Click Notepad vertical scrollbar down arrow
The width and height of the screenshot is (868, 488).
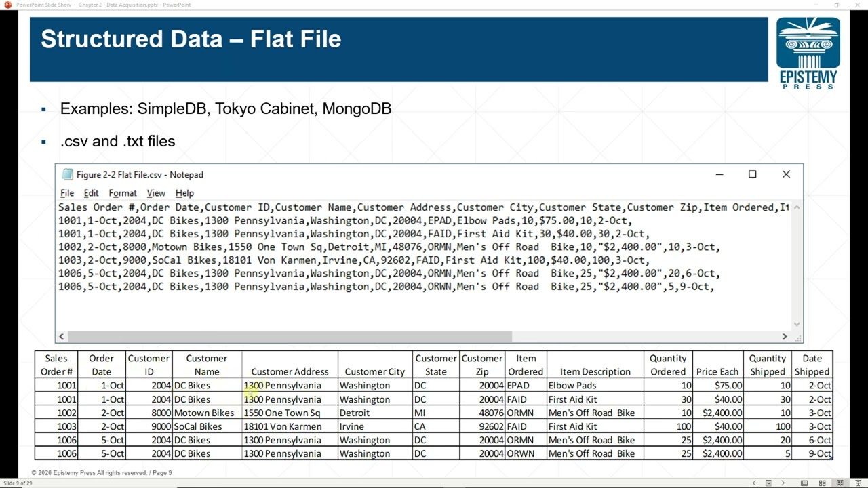797,324
